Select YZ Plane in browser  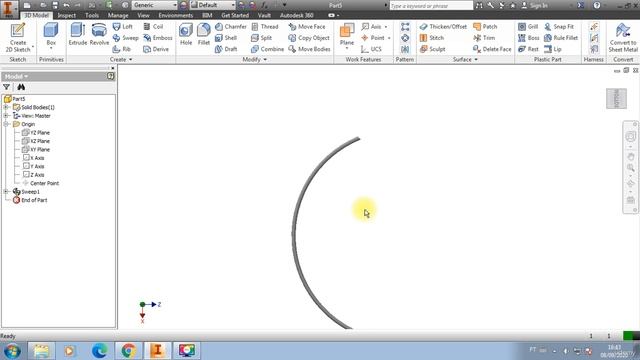point(36,133)
